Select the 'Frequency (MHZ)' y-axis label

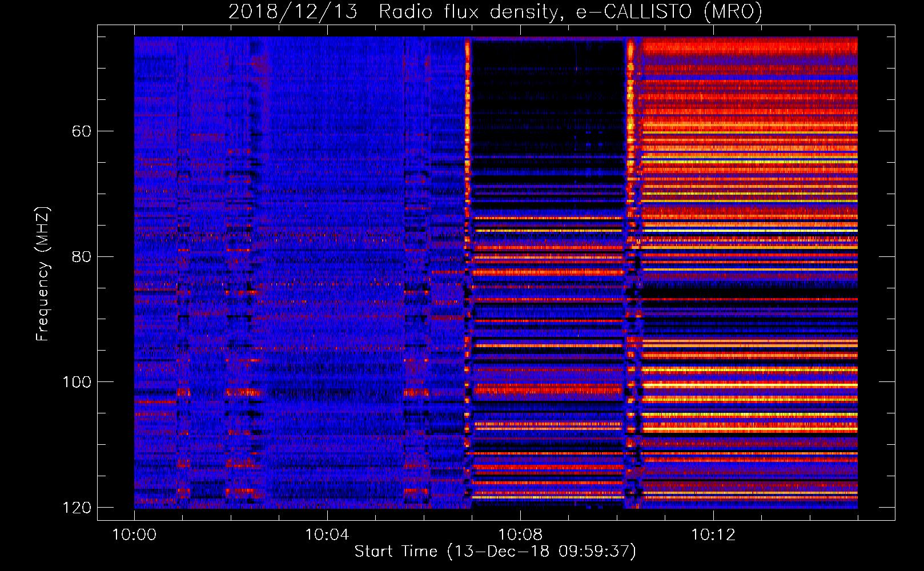[x=43, y=274]
